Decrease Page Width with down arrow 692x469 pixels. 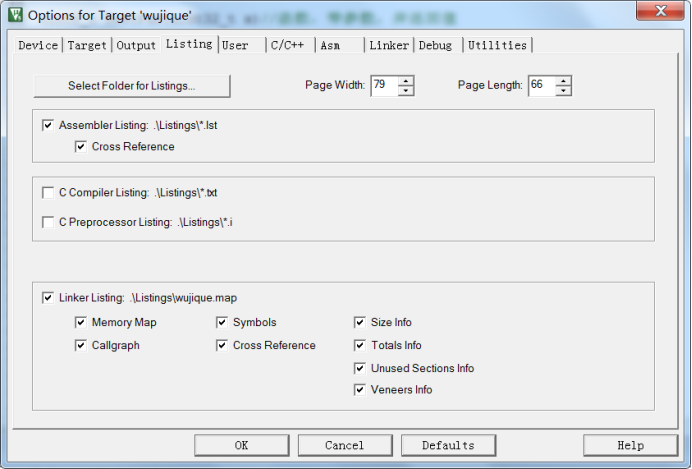tap(406, 90)
